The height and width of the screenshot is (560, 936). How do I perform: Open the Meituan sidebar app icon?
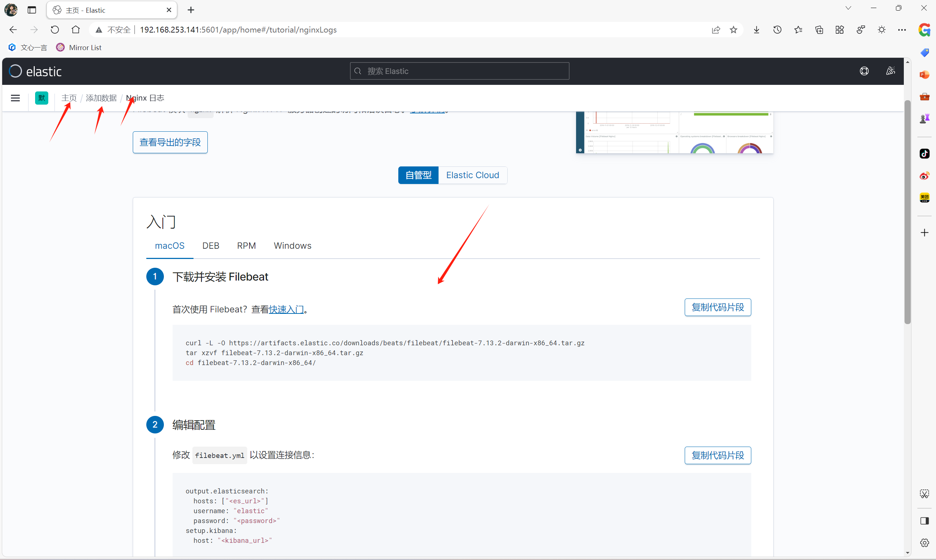click(x=924, y=198)
